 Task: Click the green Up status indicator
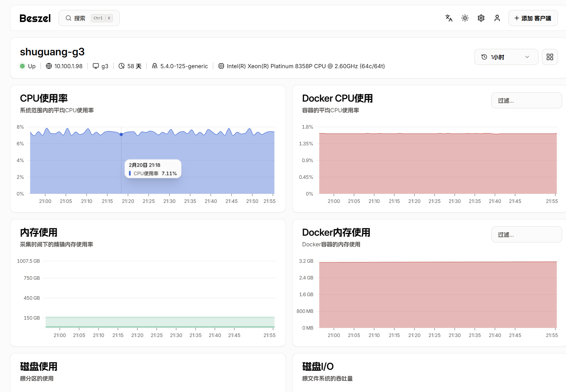click(x=23, y=66)
